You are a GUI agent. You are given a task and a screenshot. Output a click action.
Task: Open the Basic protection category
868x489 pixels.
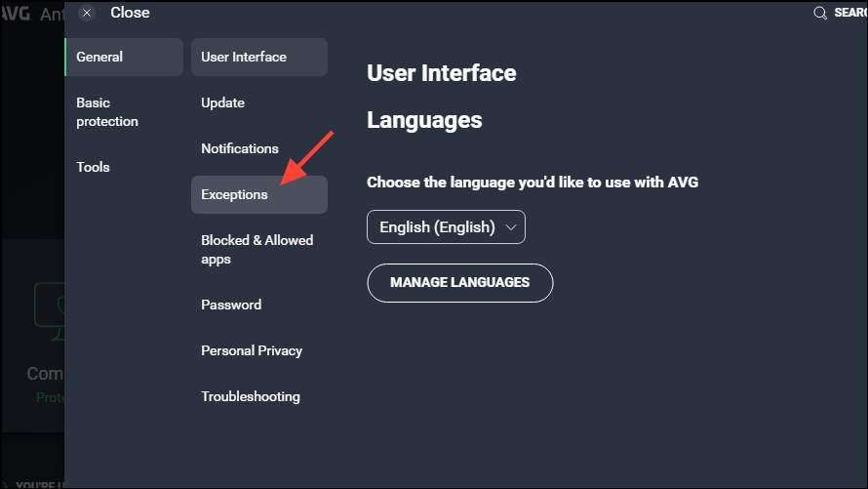pyautogui.click(x=107, y=112)
